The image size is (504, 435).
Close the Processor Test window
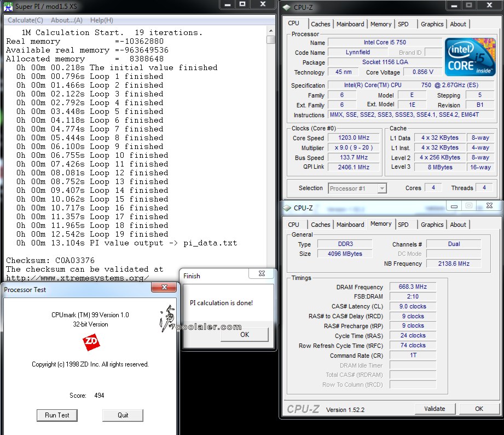164,287
